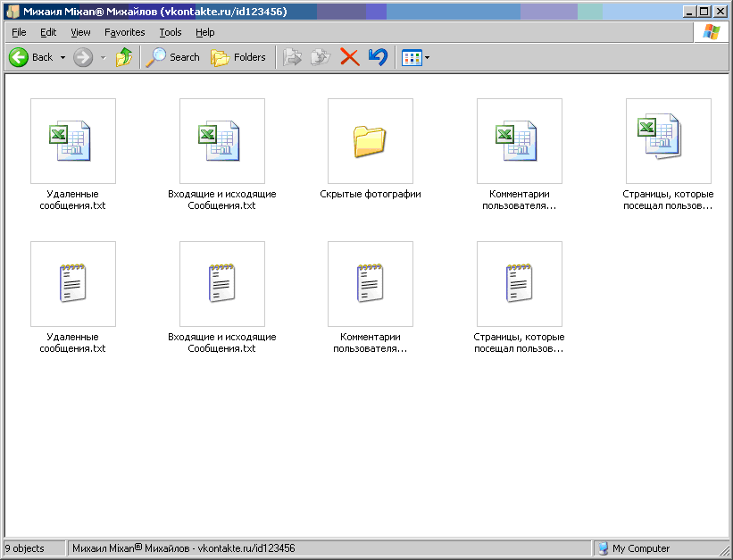Expand the Views dropdown arrow
Screen dimensions: 733x560
tap(427, 57)
